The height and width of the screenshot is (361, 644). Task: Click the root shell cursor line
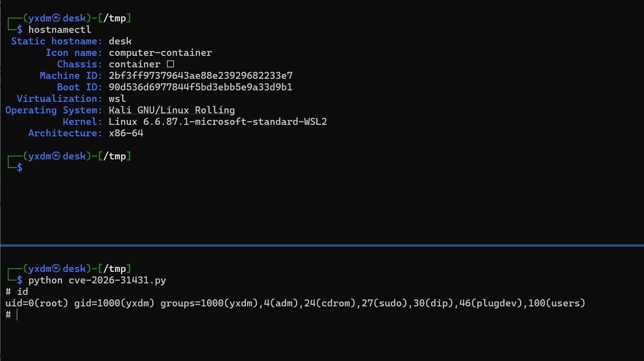pos(11,315)
